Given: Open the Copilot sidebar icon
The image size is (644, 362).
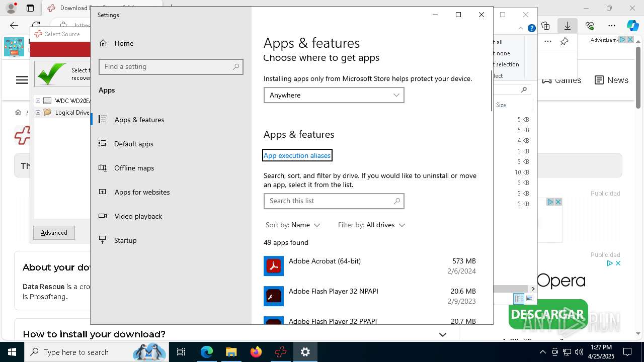Looking at the screenshot, I should tap(632, 25).
